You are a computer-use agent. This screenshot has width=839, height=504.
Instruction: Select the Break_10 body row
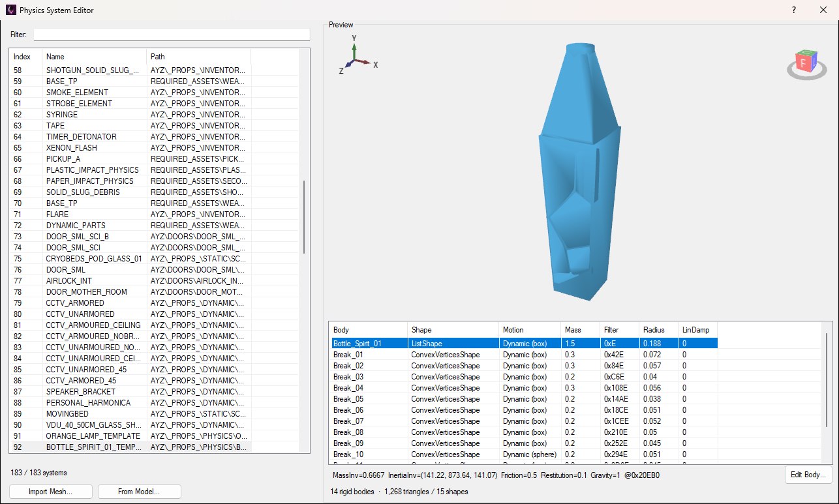[x=523, y=454]
